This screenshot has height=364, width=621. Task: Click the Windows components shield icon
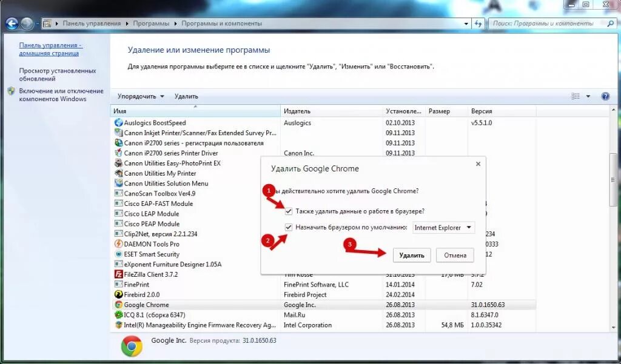11,91
